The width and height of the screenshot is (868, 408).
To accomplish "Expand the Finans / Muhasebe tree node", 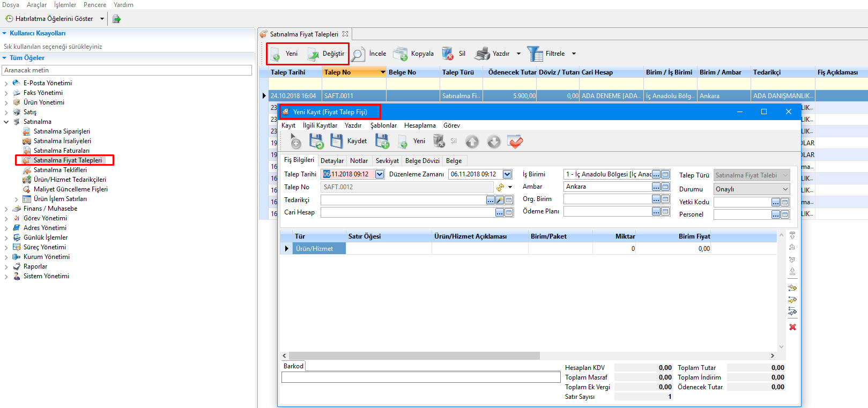I will point(6,209).
